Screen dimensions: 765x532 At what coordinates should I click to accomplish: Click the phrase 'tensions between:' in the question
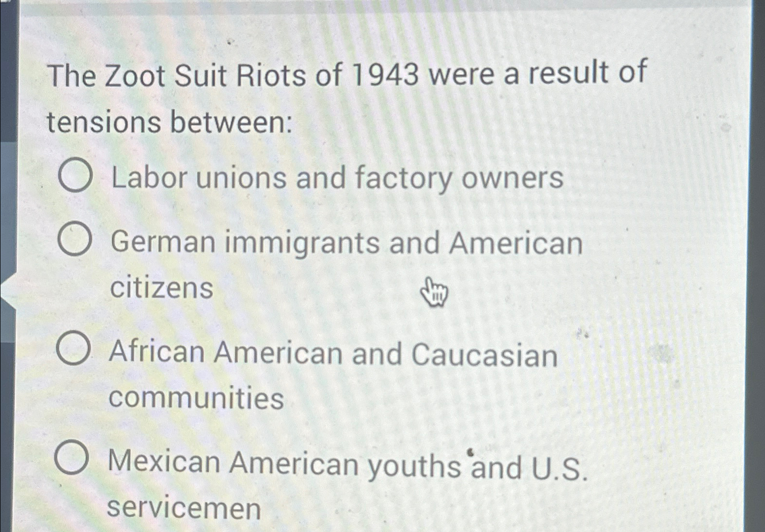click(170, 121)
